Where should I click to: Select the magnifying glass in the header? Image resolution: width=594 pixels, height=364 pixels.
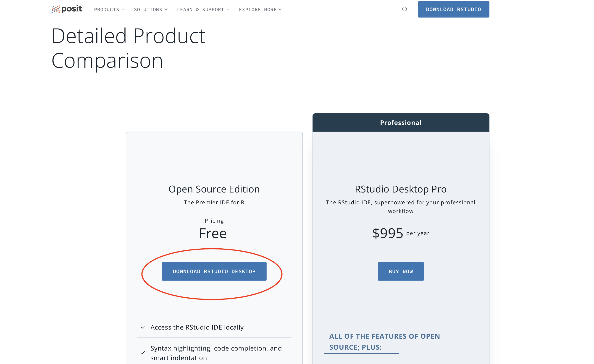click(405, 9)
